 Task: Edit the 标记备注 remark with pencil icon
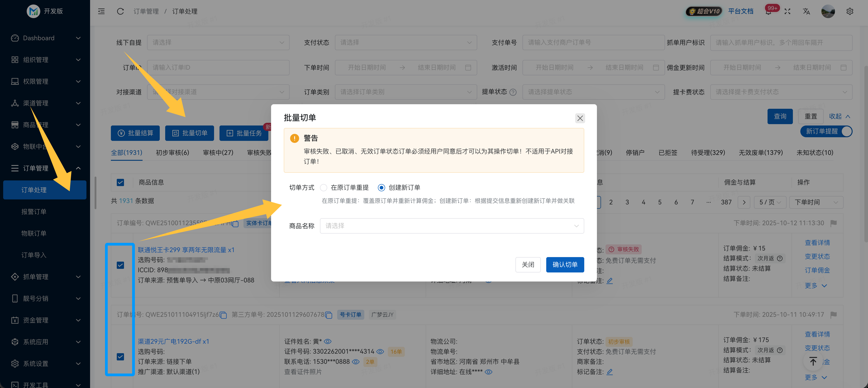[610, 281]
